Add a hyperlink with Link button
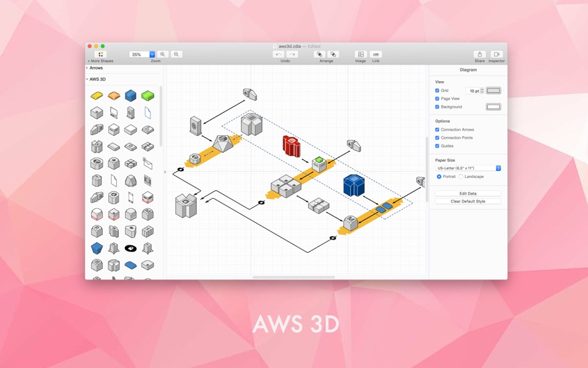Image resolution: width=588 pixels, height=368 pixels. tap(376, 55)
